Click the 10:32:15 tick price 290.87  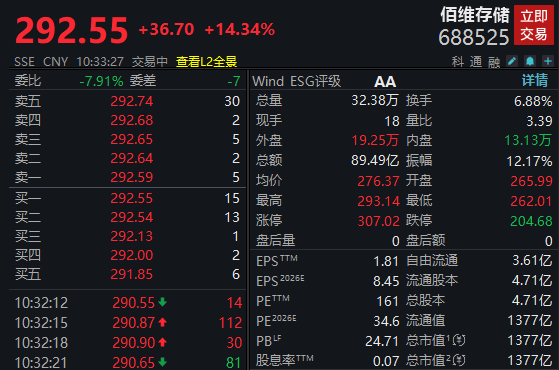coord(133,323)
